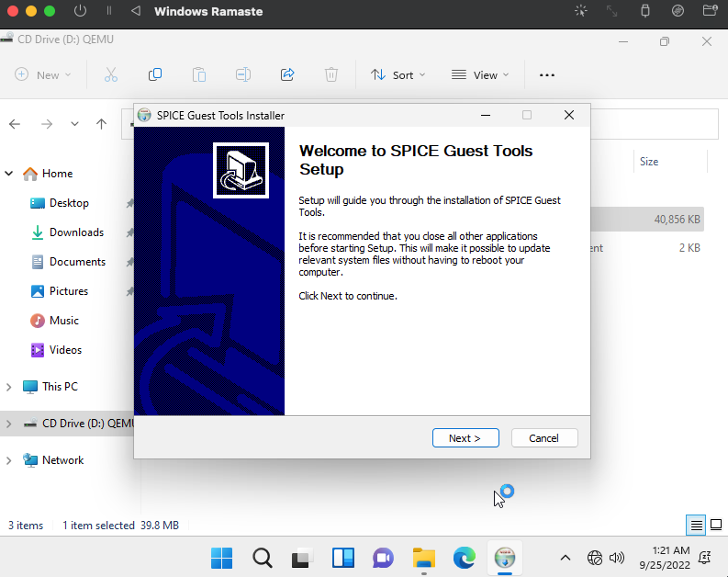
Task: Go up one folder level in Explorer
Action: point(101,124)
